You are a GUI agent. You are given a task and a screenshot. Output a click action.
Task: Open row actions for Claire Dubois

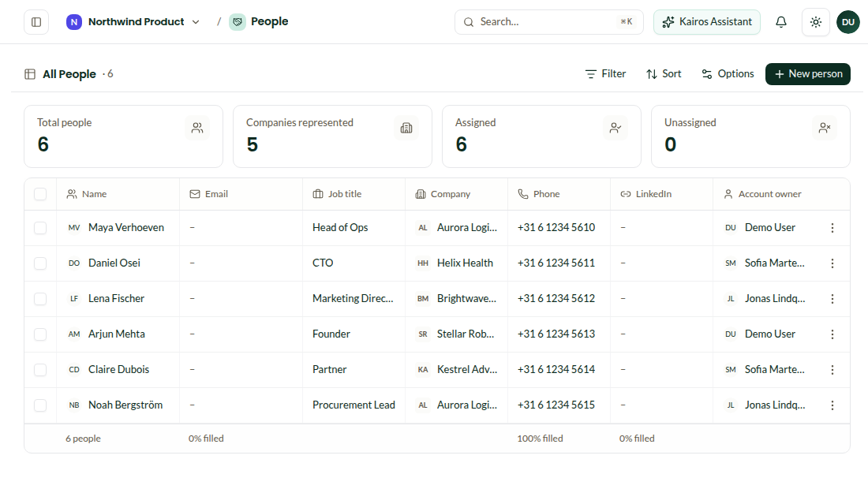pyautogui.click(x=832, y=370)
